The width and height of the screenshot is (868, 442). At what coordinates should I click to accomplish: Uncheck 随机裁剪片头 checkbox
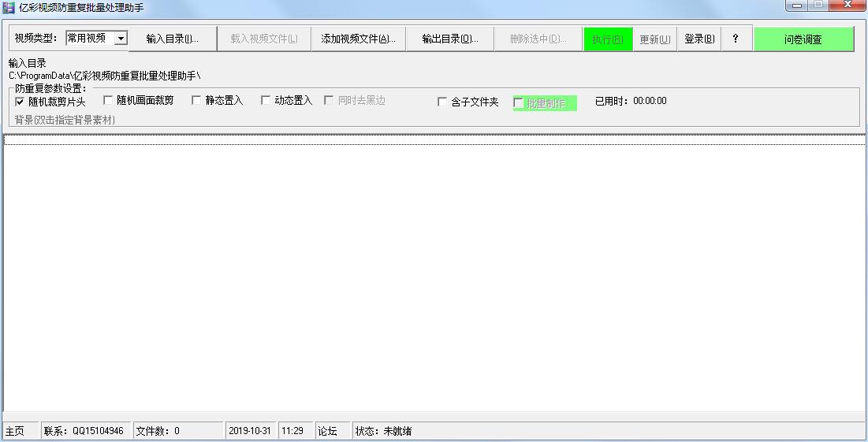click(x=20, y=102)
